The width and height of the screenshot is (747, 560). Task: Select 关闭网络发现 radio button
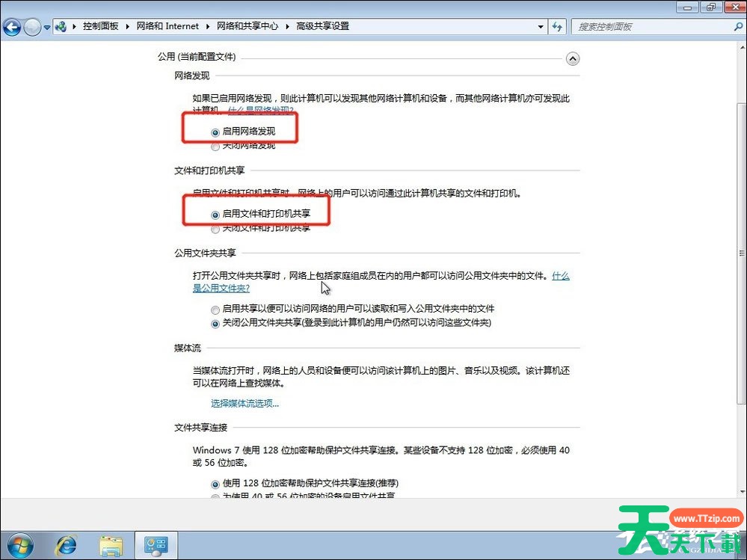216,147
